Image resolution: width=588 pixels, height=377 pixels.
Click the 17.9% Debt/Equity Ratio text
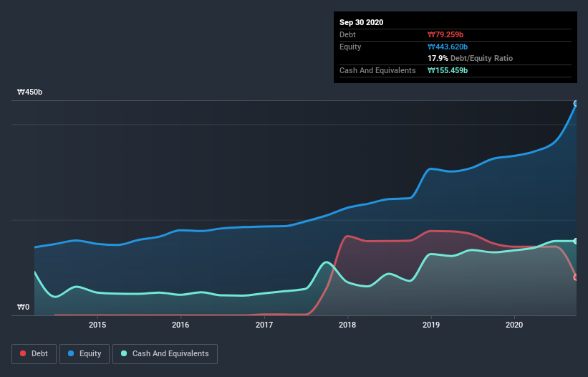(x=471, y=58)
